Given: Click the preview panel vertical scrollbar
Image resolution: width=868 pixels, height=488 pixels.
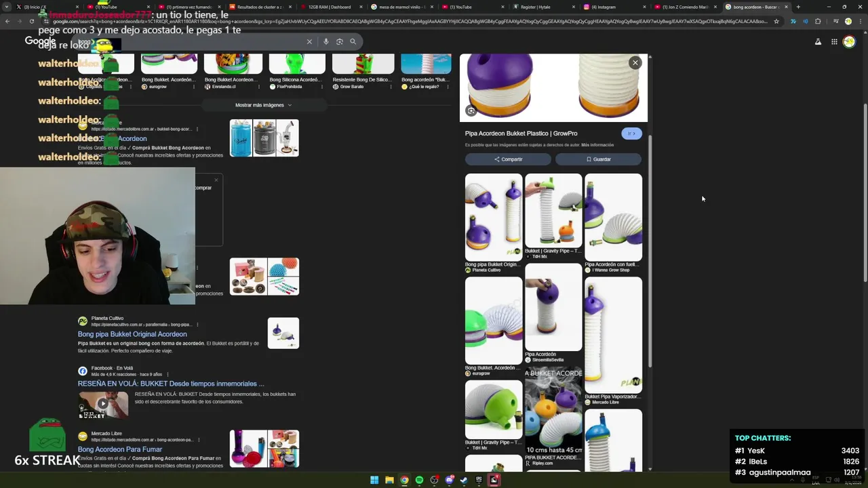Looking at the screenshot, I should (x=651, y=251).
